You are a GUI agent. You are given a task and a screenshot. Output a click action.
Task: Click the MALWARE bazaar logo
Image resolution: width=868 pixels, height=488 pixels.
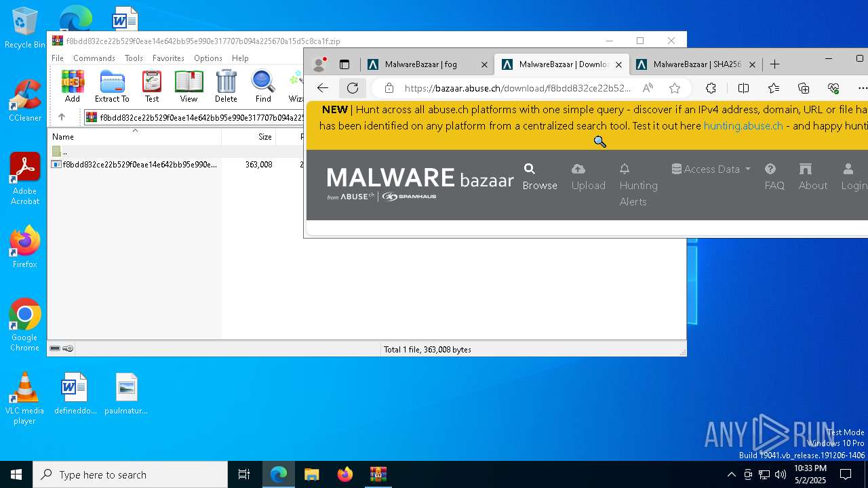tap(420, 184)
